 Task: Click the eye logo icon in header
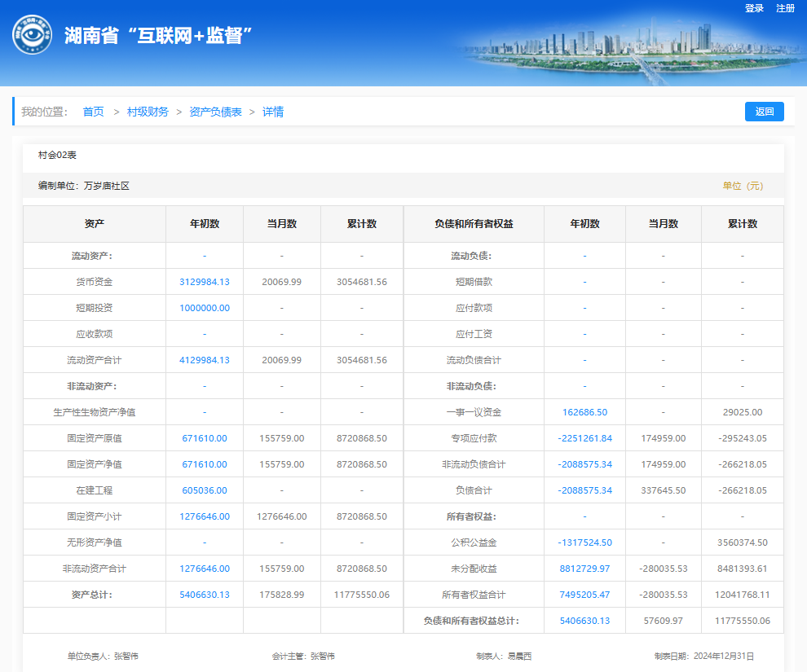32,34
